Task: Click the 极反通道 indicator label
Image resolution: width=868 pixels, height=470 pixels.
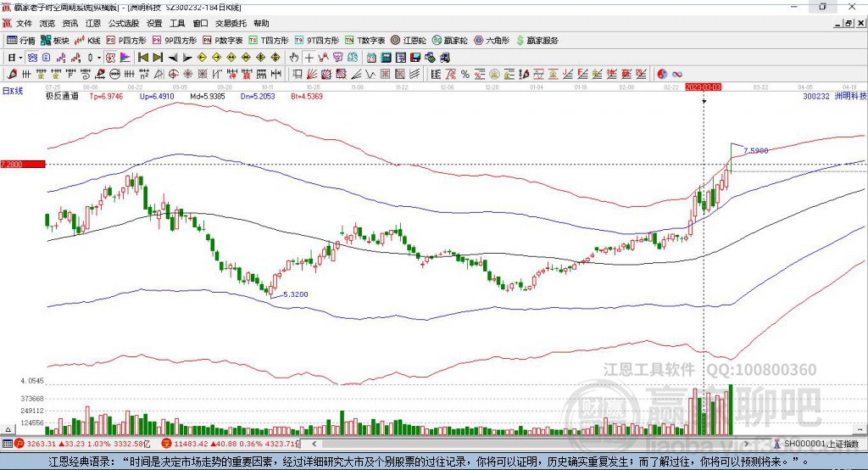Action: click(x=62, y=97)
